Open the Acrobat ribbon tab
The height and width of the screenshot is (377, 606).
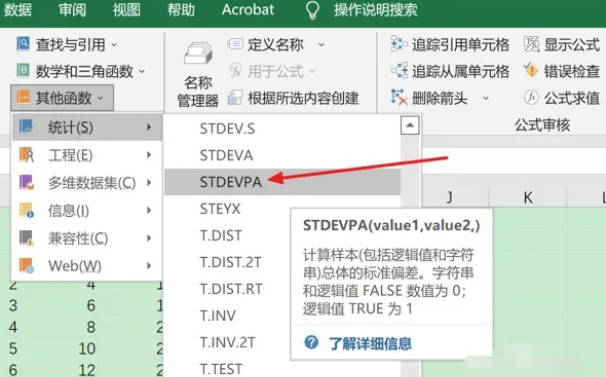(248, 9)
